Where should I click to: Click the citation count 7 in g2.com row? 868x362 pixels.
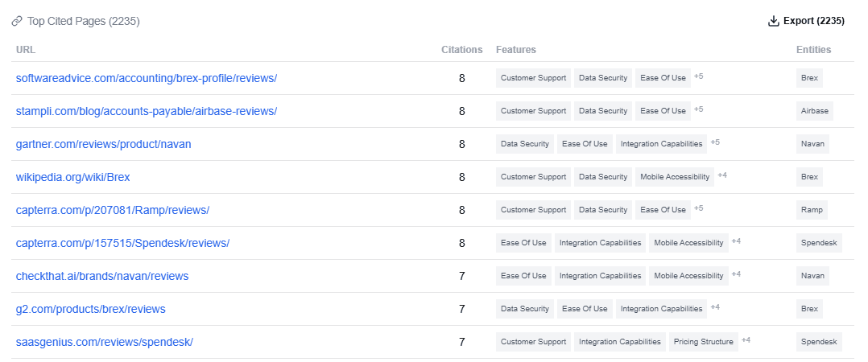coord(461,309)
